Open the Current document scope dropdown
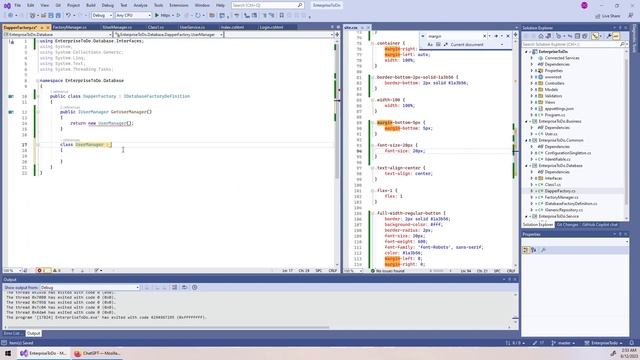Screen dimensions: 640x360 [x=477, y=44]
